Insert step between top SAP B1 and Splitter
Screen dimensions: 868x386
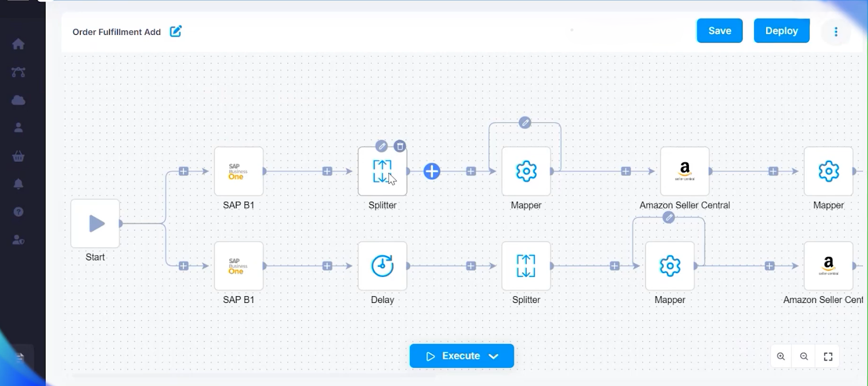tap(327, 171)
